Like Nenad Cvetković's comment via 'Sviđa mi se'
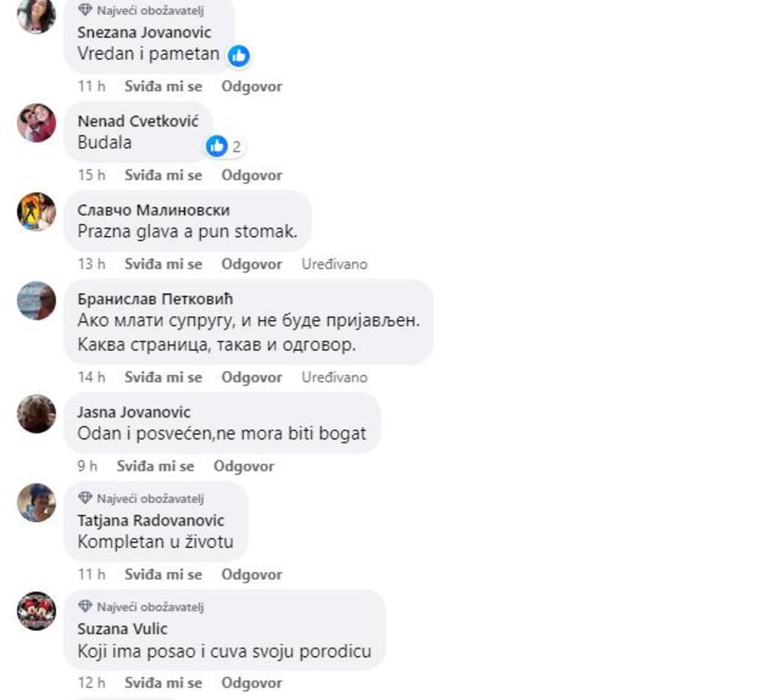Screen dimensions: 758x700 pos(164,175)
